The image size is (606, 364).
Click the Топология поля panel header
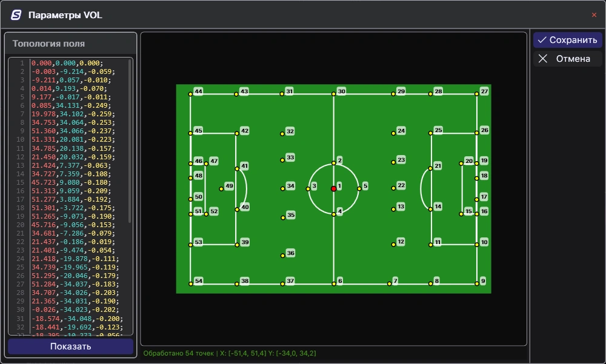pyautogui.click(x=49, y=44)
